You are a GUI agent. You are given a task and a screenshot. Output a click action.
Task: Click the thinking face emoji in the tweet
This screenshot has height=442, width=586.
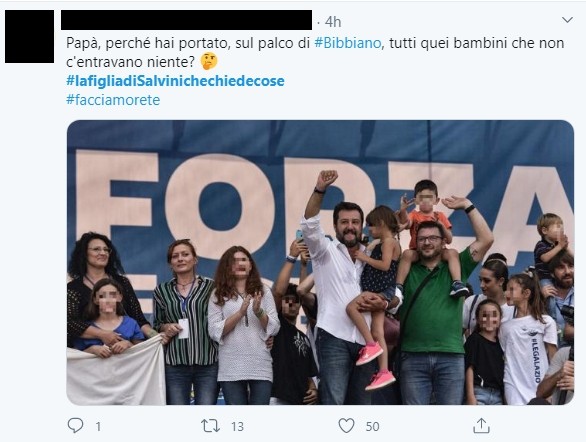[209, 62]
